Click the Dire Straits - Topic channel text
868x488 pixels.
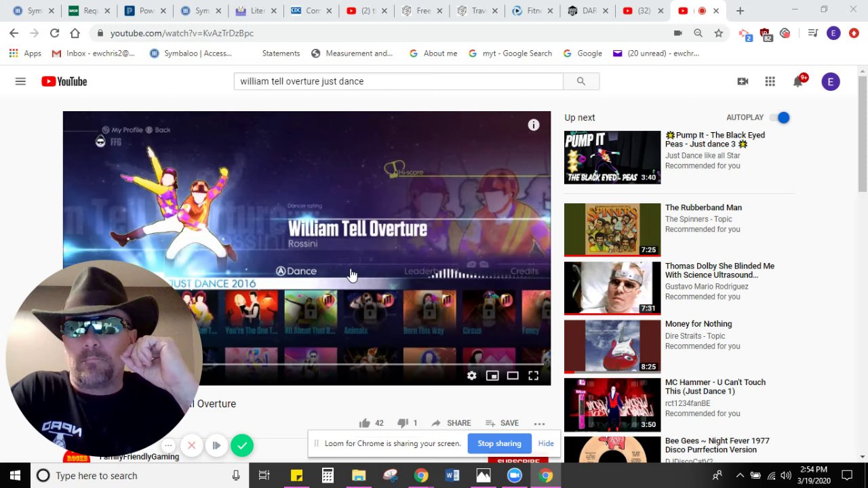point(695,336)
